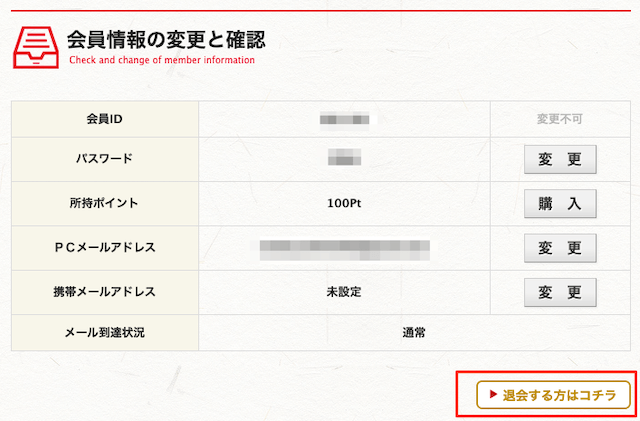Click the 携帯メールアドレス label cell
The height and width of the screenshot is (421, 640).
pos(105,292)
